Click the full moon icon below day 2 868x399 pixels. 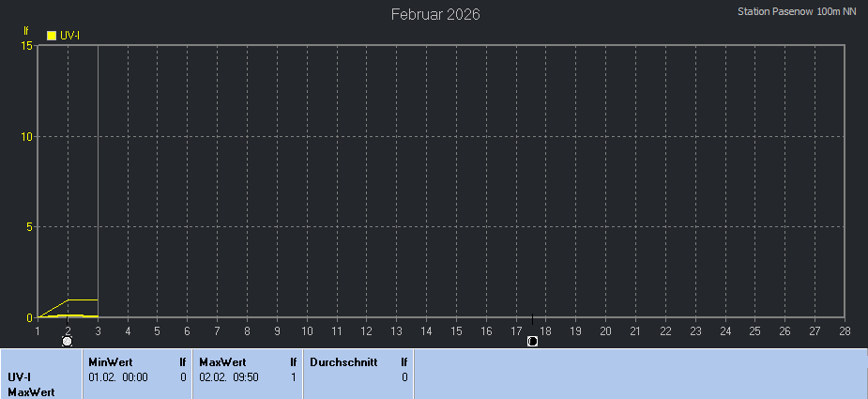pos(68,341)
